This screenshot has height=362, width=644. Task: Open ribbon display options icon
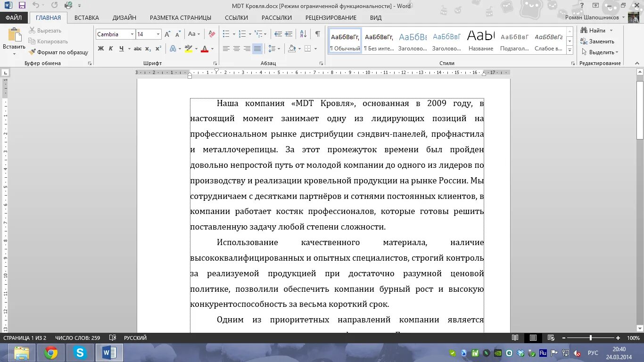pos(596,6)
